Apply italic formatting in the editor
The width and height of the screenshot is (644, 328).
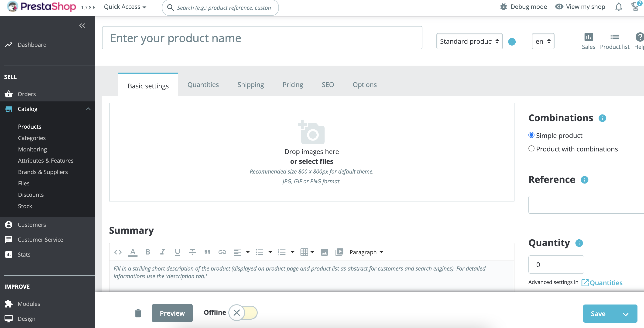[x=162, y=252]
